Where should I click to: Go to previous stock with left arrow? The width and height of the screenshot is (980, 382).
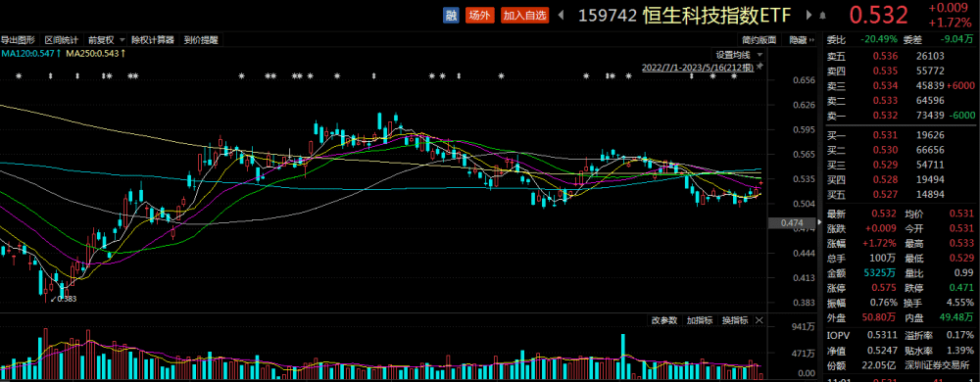pyautogui.click(x=561, y=16)
